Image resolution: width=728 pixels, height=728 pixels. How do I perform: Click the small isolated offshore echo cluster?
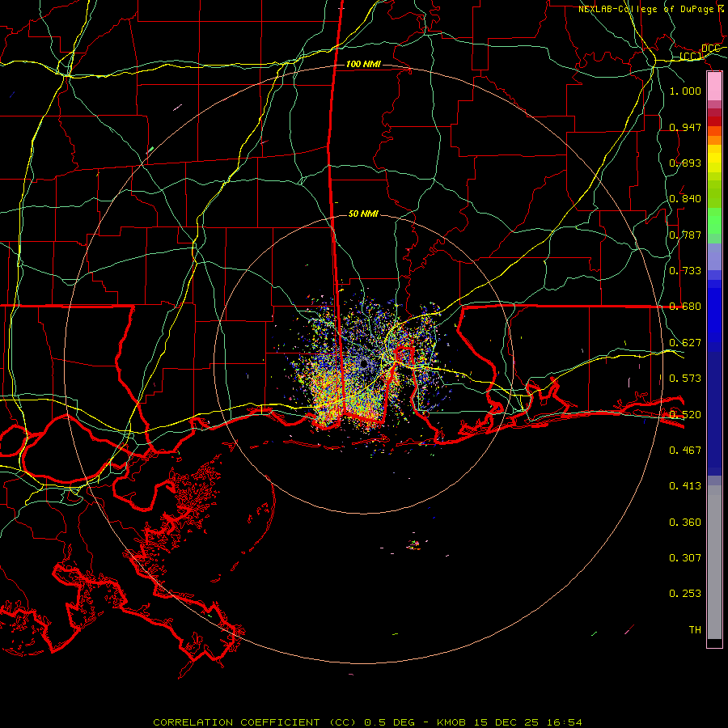(414, 544)
